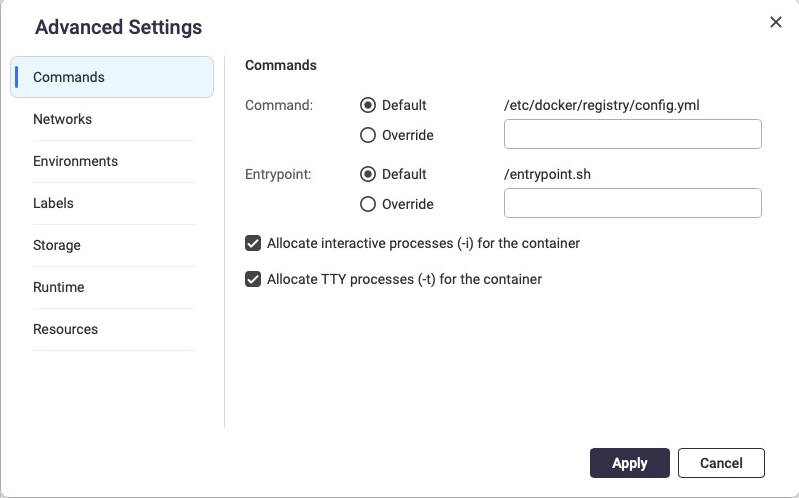Open the Networks settings section
Image resolution: width=799 pixels, height=498 pixels.
(x=62, y=119)
